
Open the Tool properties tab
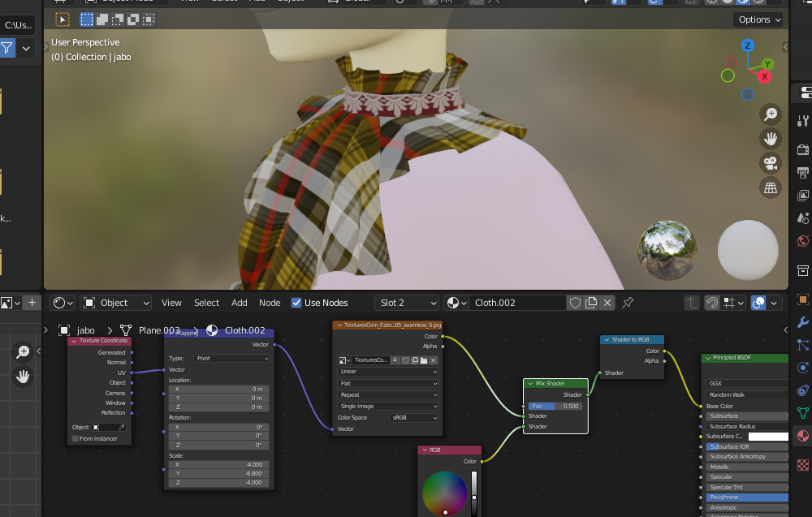point(803,121)
